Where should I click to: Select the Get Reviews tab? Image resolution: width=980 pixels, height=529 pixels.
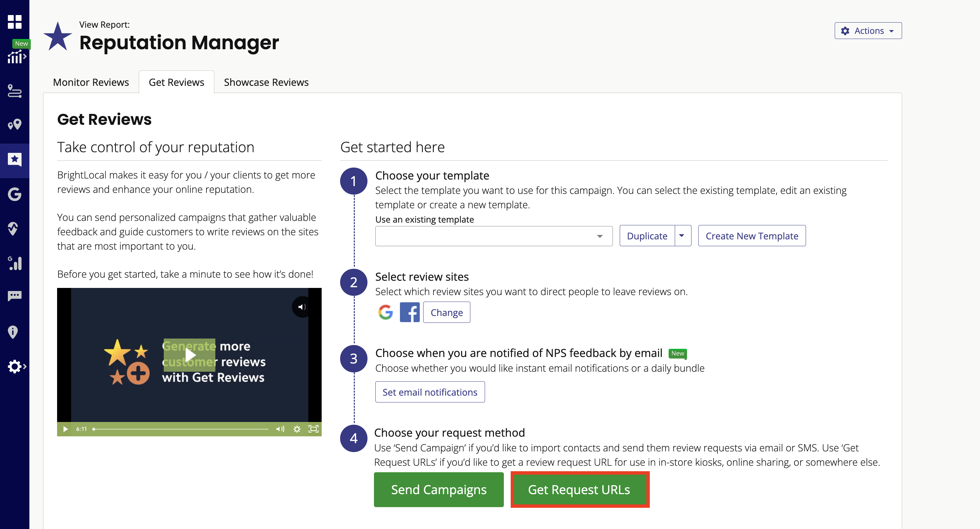point(176,82)
